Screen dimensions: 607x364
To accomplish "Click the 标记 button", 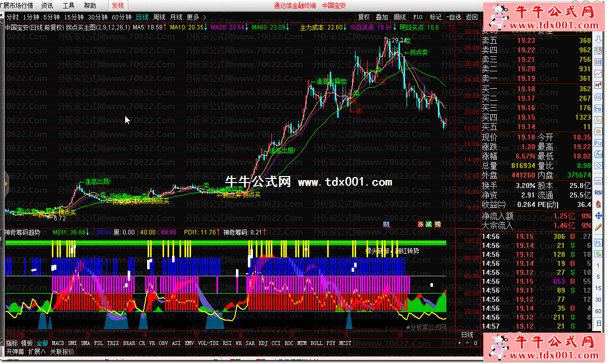I will [x=435, y=17].
